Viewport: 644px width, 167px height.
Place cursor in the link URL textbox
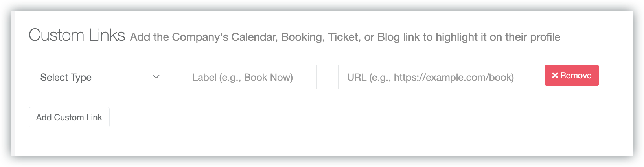click(x=431, y=77)
